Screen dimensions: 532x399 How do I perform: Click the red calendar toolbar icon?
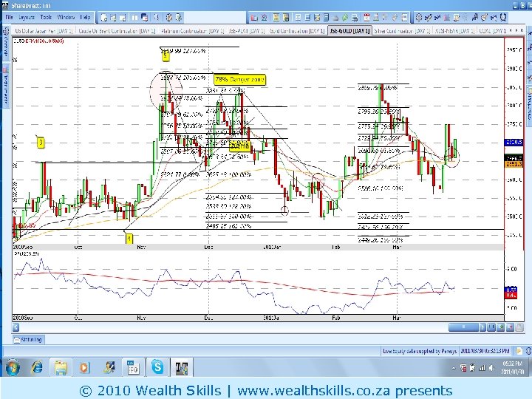click(x=366, y=17)
